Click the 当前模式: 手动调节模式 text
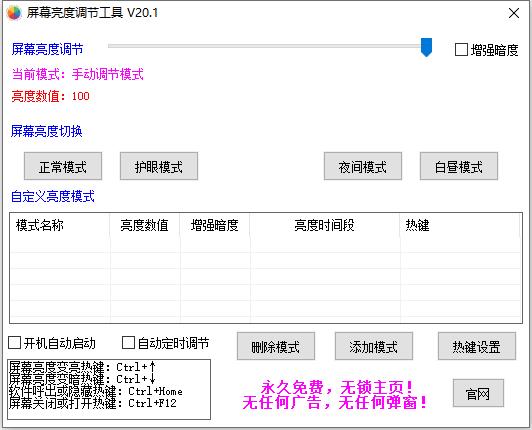Screen dimensions: 532x430 [78, 74]
